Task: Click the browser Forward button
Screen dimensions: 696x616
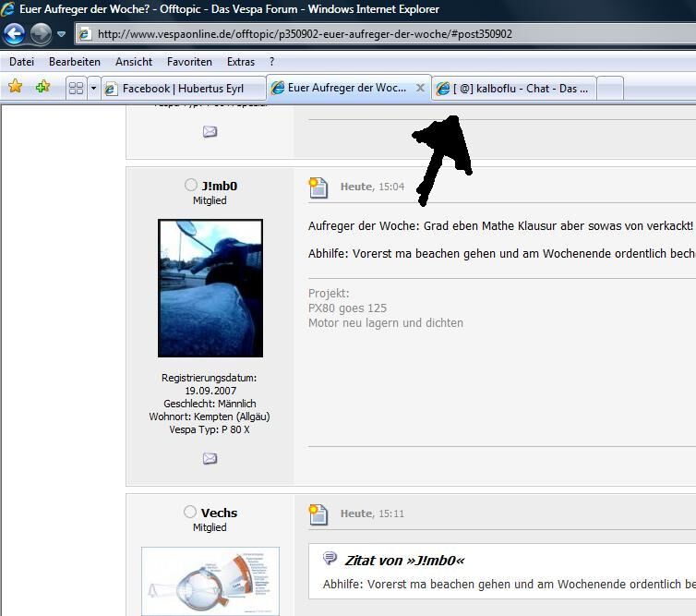Action: pyautogui.click(x=41, y=34)
